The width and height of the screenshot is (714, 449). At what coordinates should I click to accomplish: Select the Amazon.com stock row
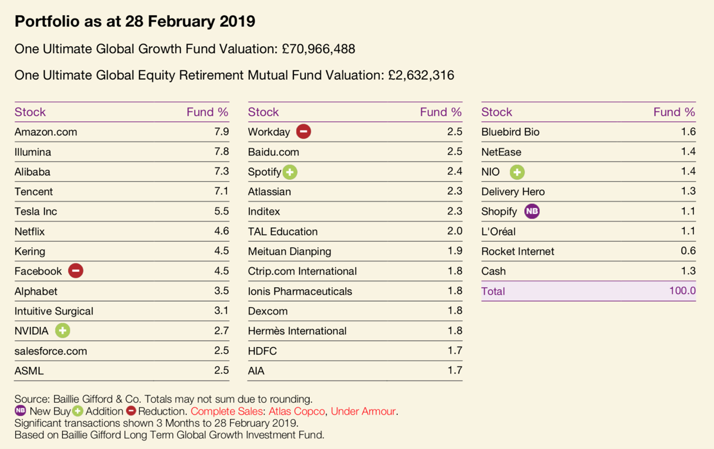46,132
